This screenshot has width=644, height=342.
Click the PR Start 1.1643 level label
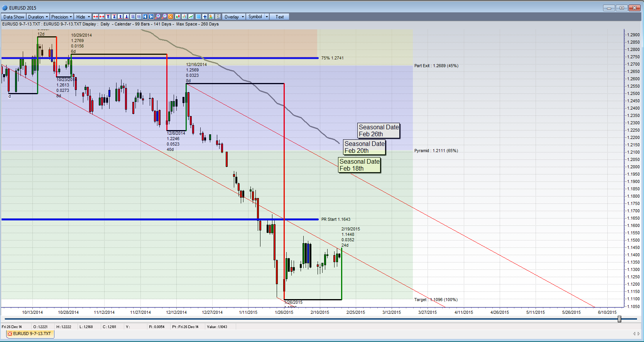[x=336, y=219]
